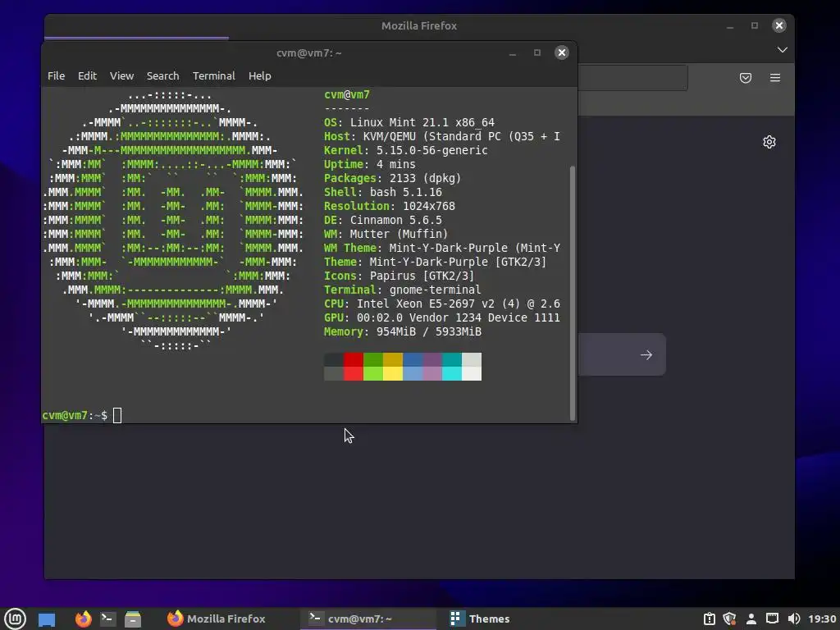Open the terminal Help menu

260,76
